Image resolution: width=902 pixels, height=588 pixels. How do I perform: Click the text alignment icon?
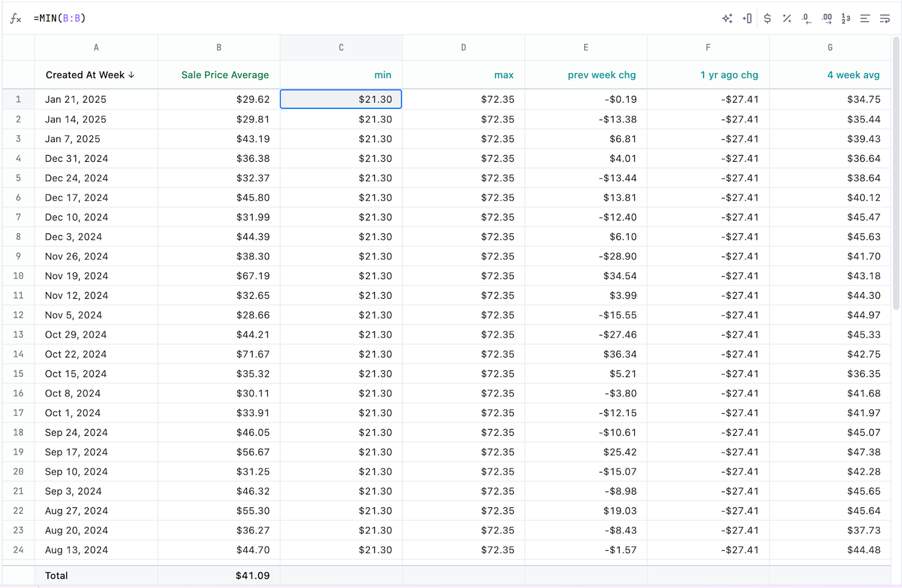click(x=864, y=18)
